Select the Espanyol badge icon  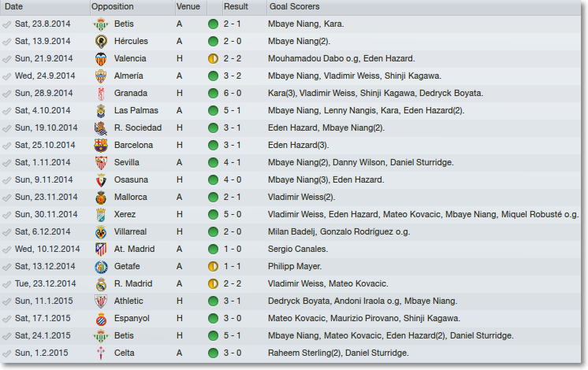(x=101, y=319)
